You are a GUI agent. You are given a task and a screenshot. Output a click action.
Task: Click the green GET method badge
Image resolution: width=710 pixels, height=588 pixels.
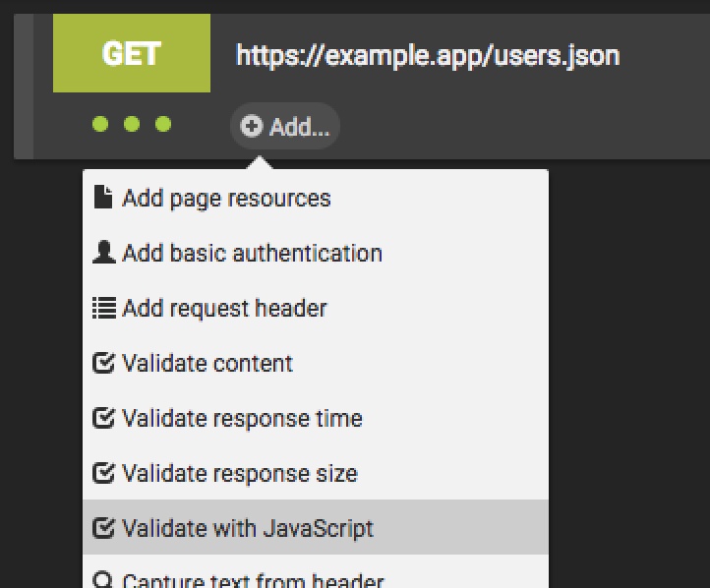click(132, 54)
